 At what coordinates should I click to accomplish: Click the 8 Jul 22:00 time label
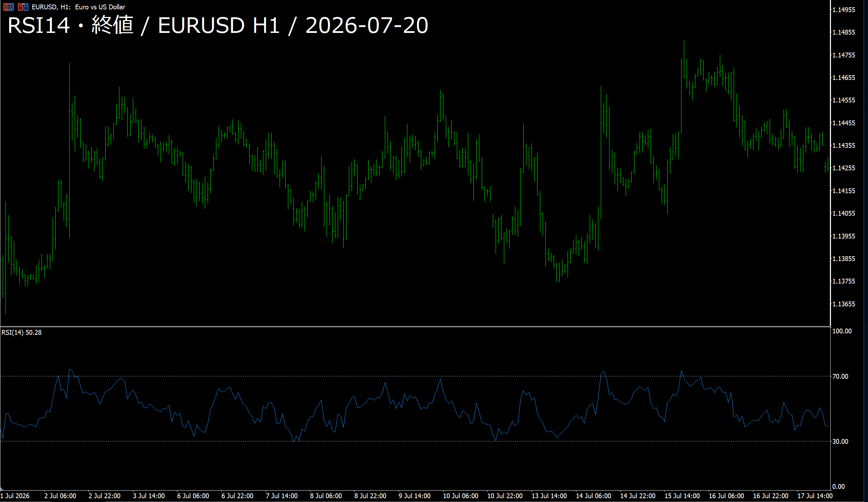click(370, 496)
